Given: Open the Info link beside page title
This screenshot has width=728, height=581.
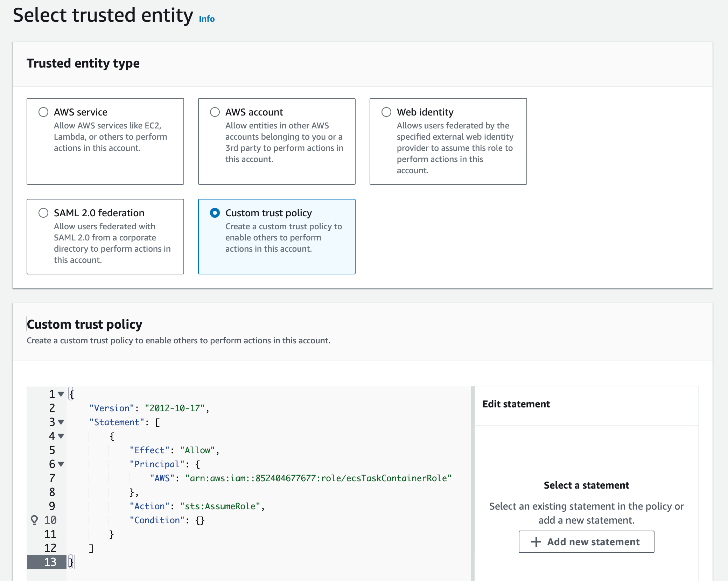Looking at the screenshot, I should [x=206, y=19].
